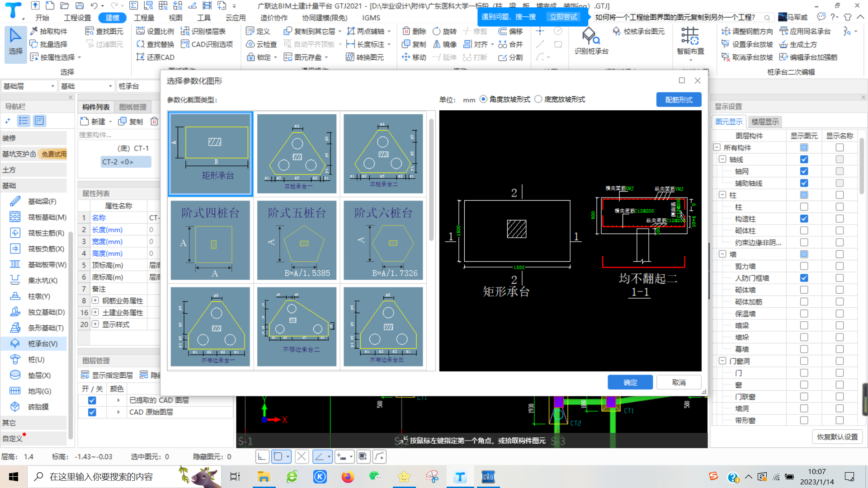Click 删除 delete tool in ribbon
Image resolution: width=868 pixels, height=488 pixels.
click(414, 31)
